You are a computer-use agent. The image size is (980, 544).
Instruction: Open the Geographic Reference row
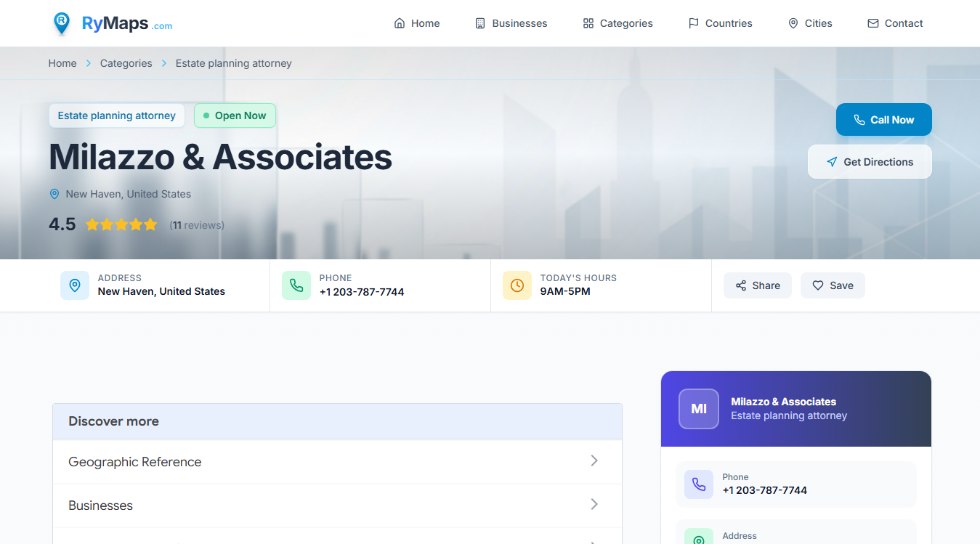(337, 461)
